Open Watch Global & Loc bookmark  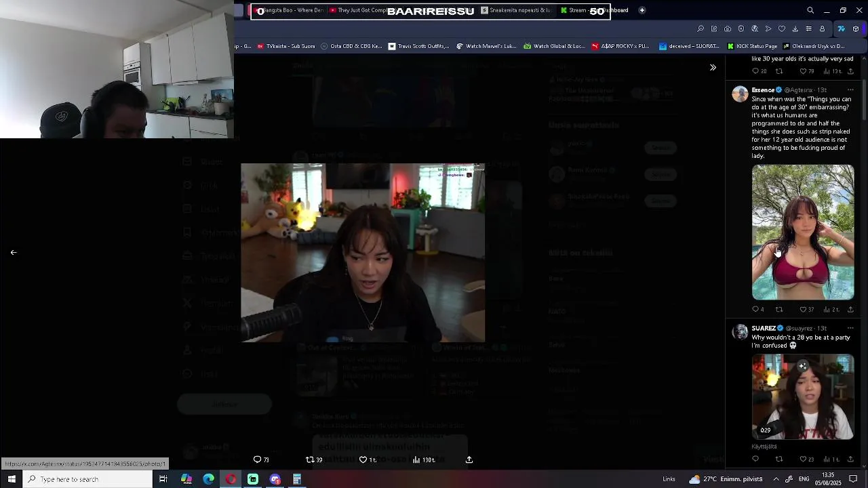[x=554, y=46]
